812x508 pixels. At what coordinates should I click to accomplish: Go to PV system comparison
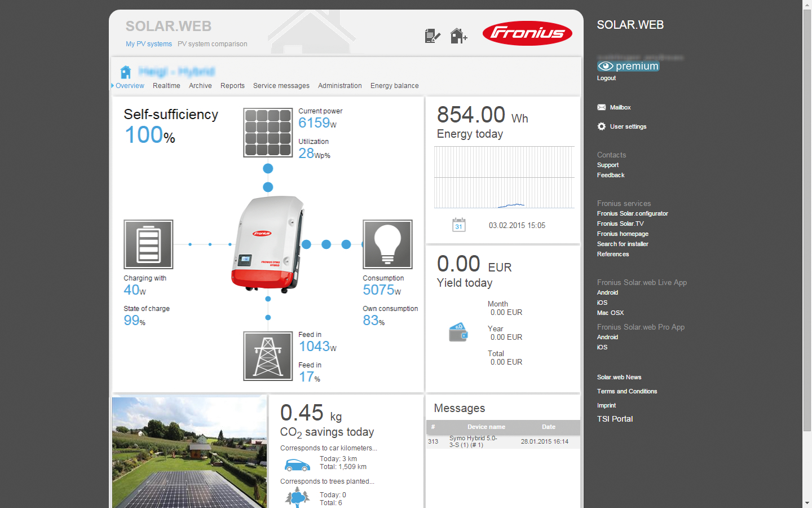click(x=212, y=44)
